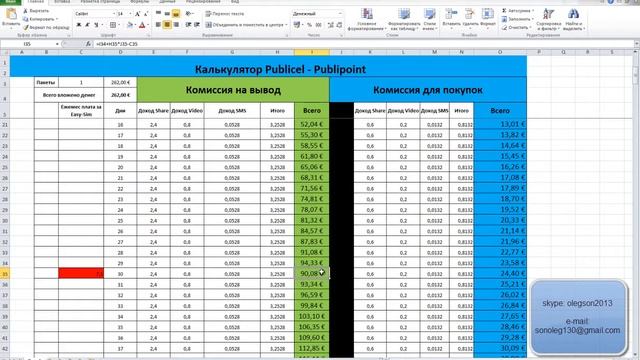The height and width of the screenshot is (360, 640).
Task: Open the font name dropdown (Calibri)
Action: point(114,14)
